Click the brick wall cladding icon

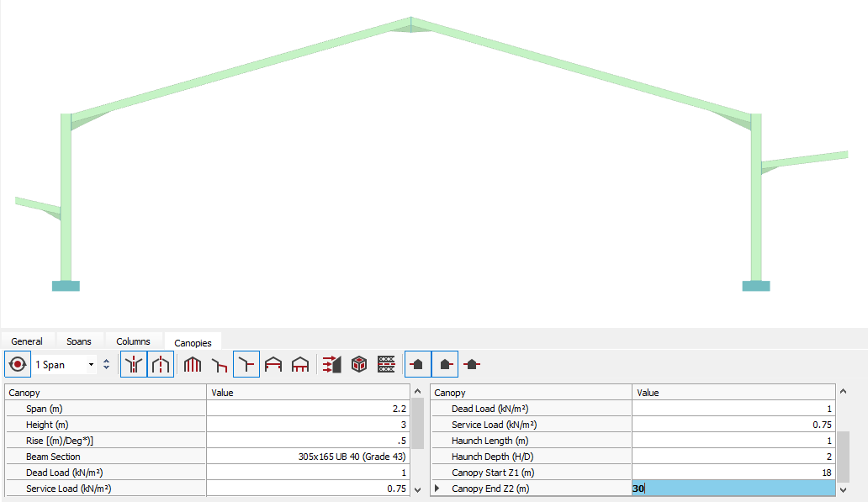386,365
